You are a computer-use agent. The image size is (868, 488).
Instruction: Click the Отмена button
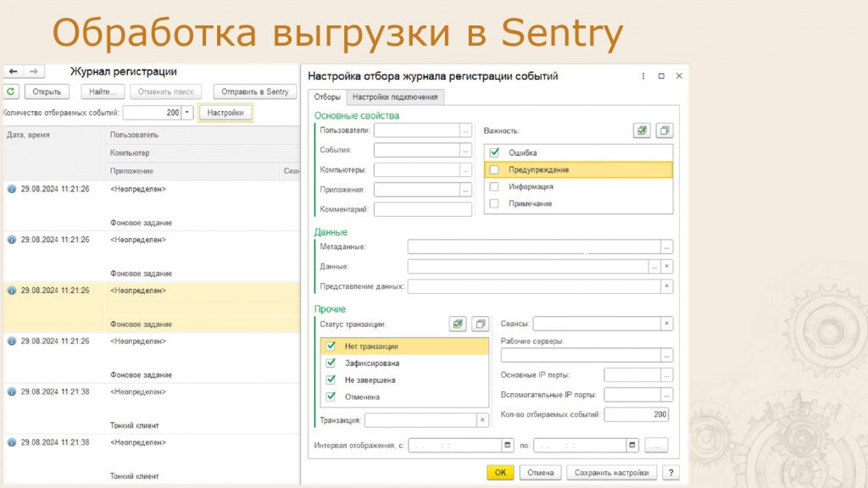pyautogui.click(x=540, y=473)
